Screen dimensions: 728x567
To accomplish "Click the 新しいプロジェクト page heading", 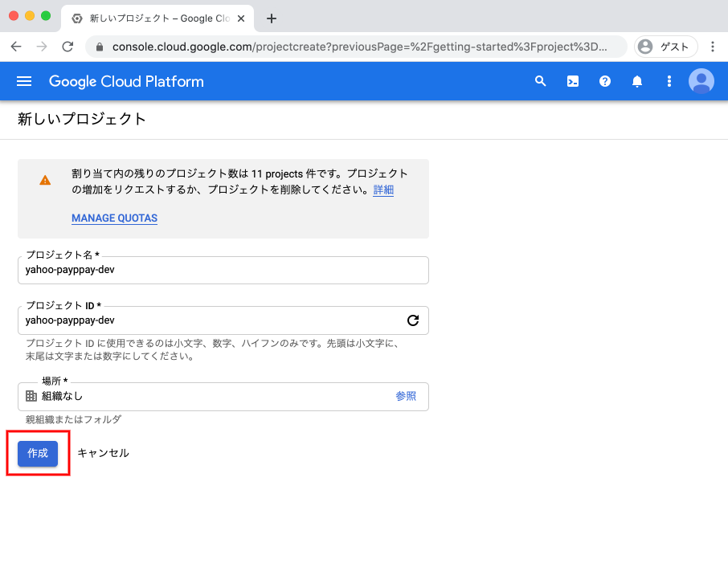I will [82, 119].
